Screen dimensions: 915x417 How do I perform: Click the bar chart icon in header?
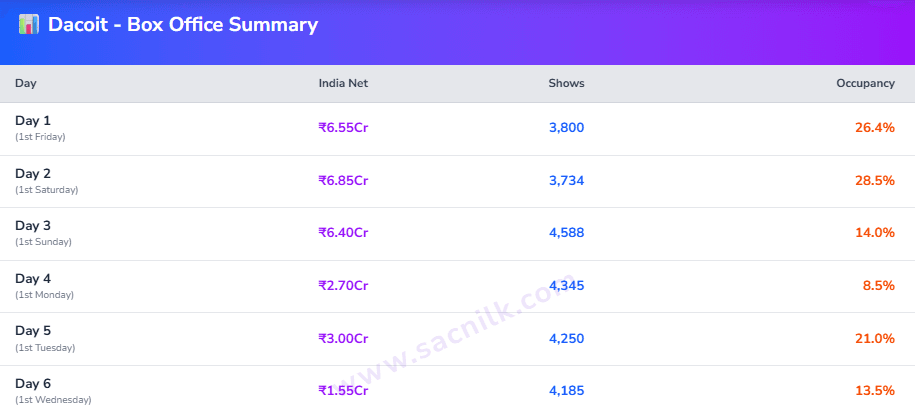(x=28, y=25)
